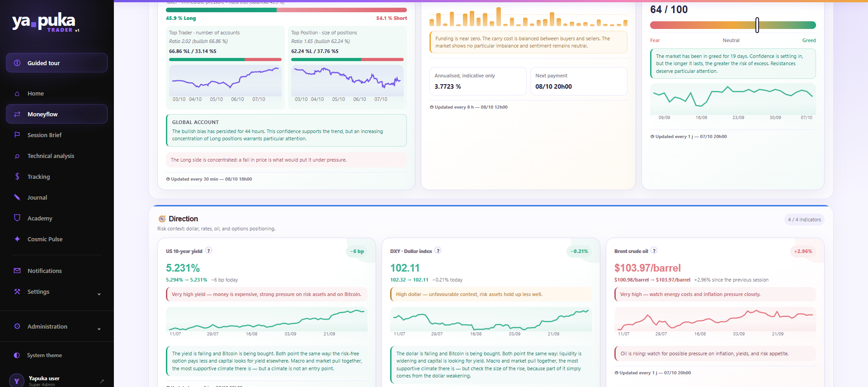Click the 4 / 4 indicators badge
Viewport: 868px width, 387px height.
(804, 220)
